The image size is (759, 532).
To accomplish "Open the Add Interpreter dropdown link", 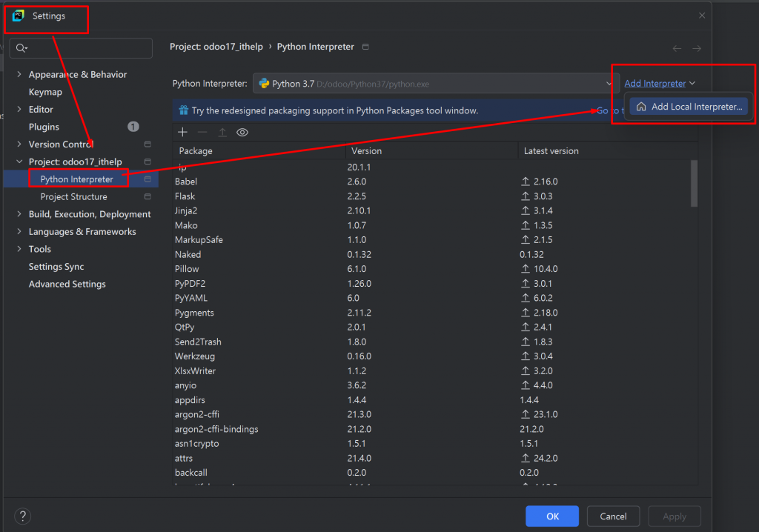I will point(659,83).
